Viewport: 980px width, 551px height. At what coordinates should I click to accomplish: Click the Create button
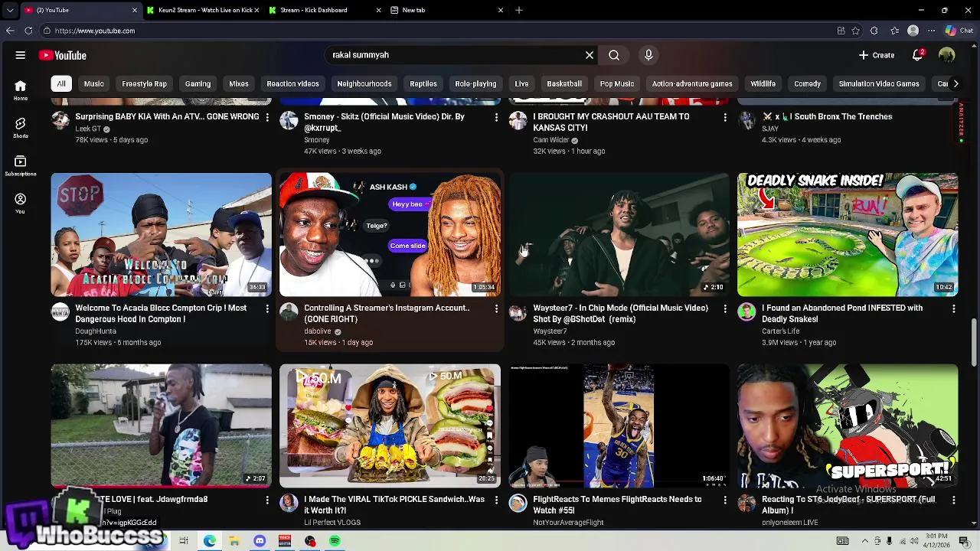(x=876, y=55)
